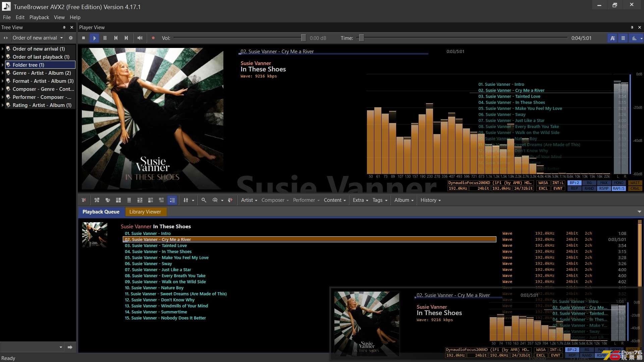Click the Time seek slider handle
The height and width of the screenshot is (362, 644).
click(361, 38)
